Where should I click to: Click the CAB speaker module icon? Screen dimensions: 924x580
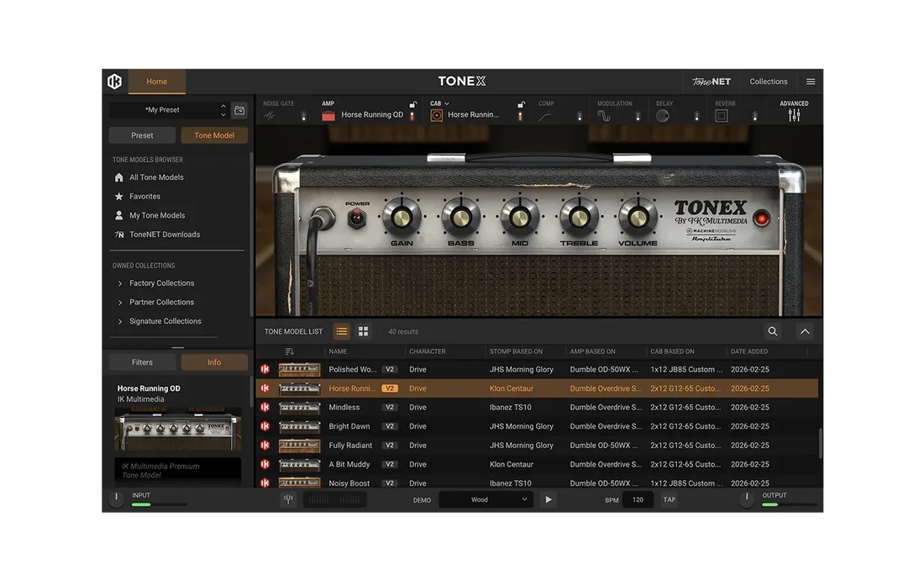[436, 115]
